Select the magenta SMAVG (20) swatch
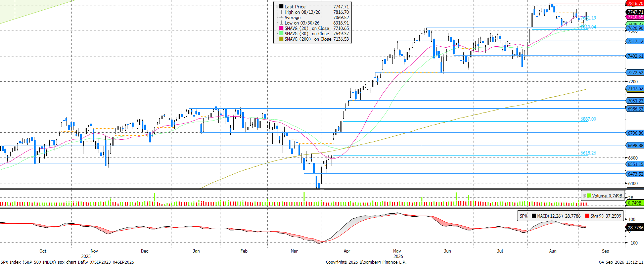This screenshot has height=265, width=644. (281, 28)
